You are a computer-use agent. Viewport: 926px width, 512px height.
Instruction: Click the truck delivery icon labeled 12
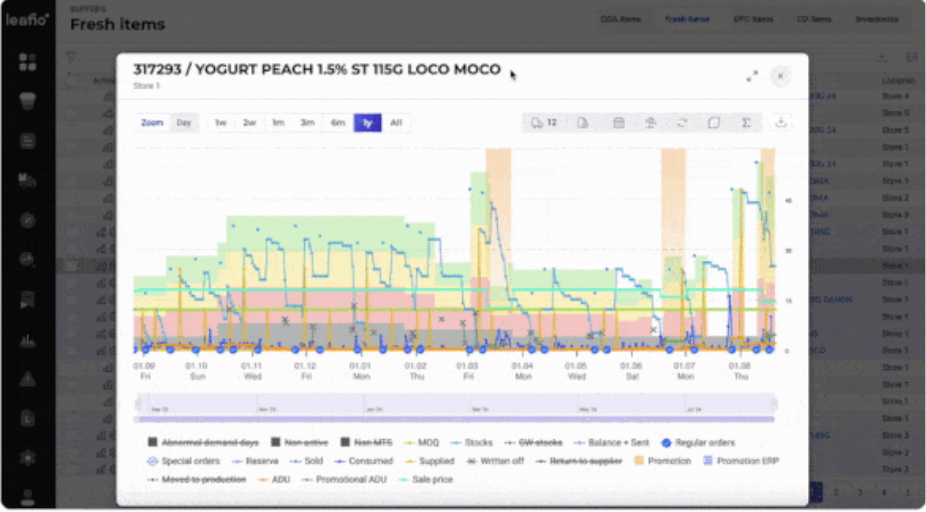pyautogui.click(x=543, y=123)
